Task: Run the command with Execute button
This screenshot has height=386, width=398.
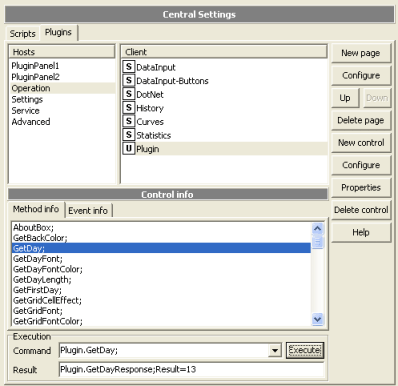Action: [305, 350]
